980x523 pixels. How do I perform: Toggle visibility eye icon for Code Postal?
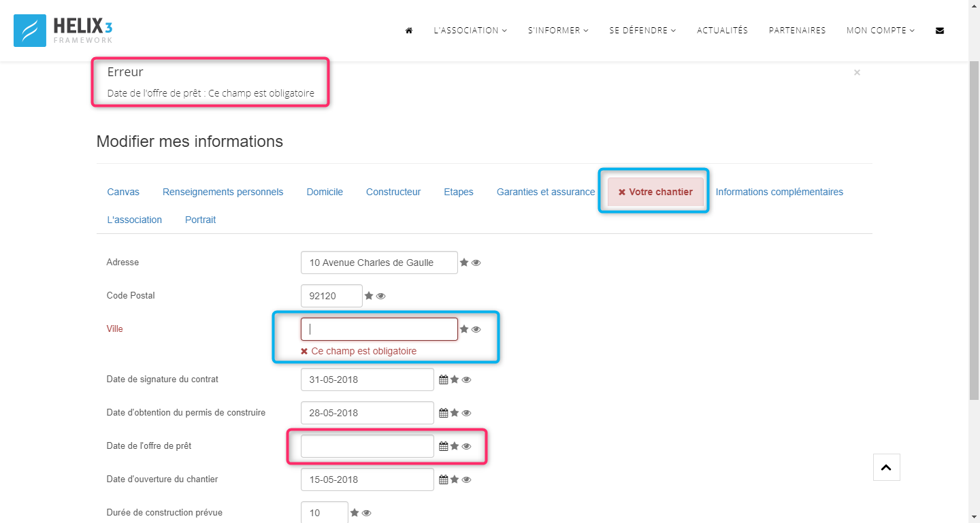(x=381, y=296)
